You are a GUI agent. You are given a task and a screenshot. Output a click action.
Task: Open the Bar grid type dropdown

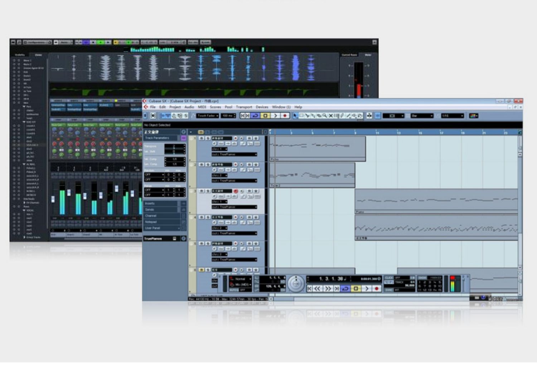[422, 116]
